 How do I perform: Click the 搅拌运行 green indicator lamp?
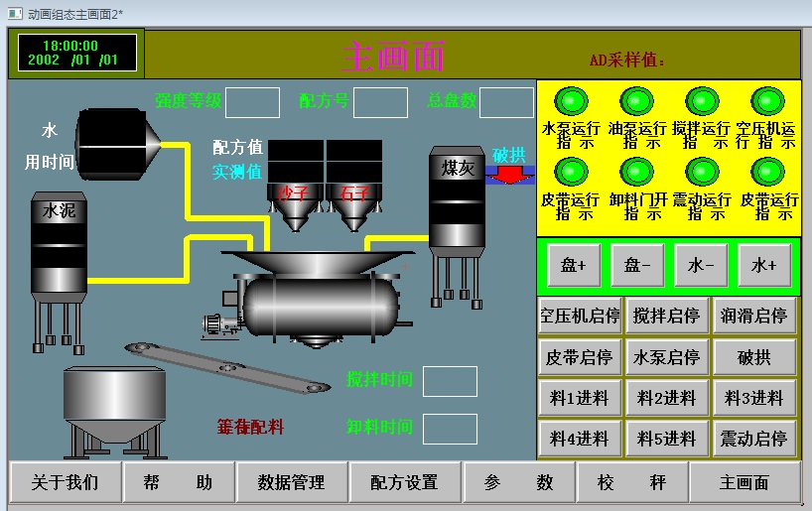[702, 101]
